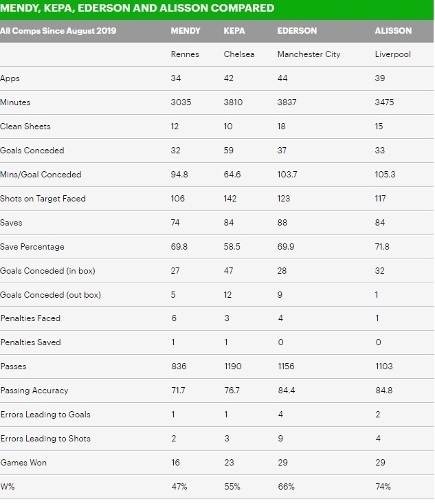Select Mendy's 94.8 mins per goal value
The image size is (435, 504).
179,175
